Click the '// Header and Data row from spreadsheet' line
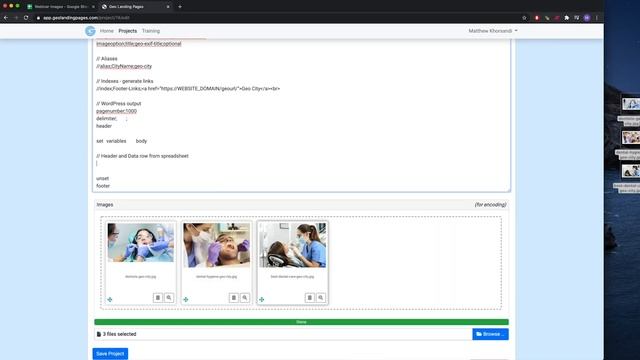 [x=142, y=156]
